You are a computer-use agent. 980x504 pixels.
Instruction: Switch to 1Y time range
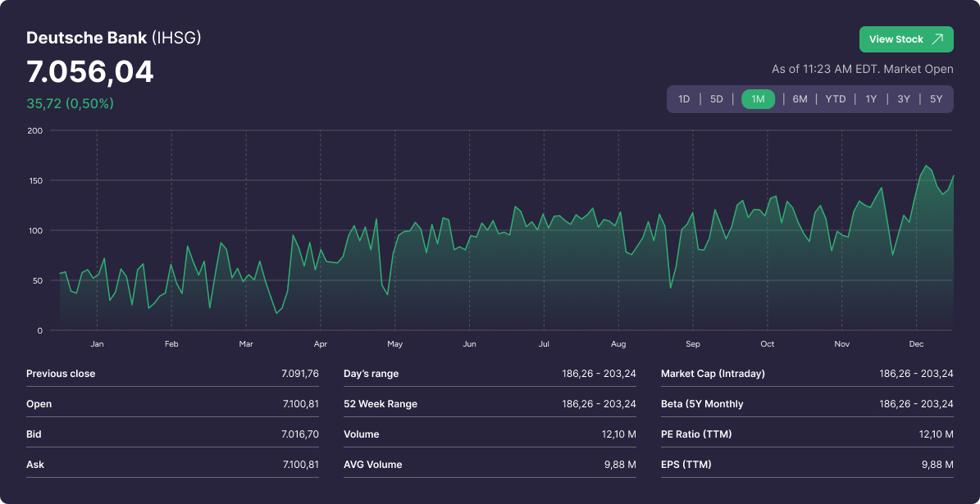(871, 99)
